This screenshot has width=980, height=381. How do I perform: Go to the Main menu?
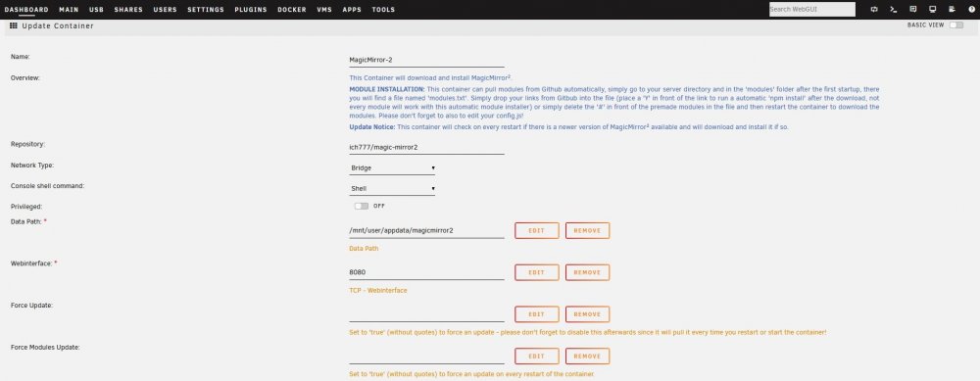[x=69, y=10]
